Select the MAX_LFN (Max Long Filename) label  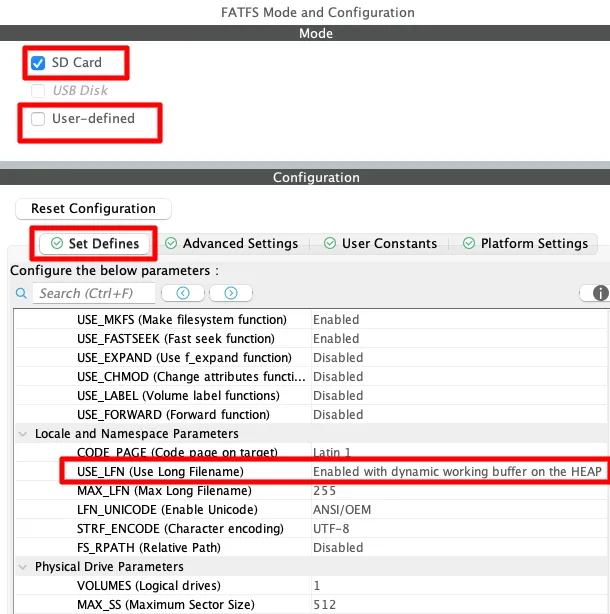(x=164, y=491)
